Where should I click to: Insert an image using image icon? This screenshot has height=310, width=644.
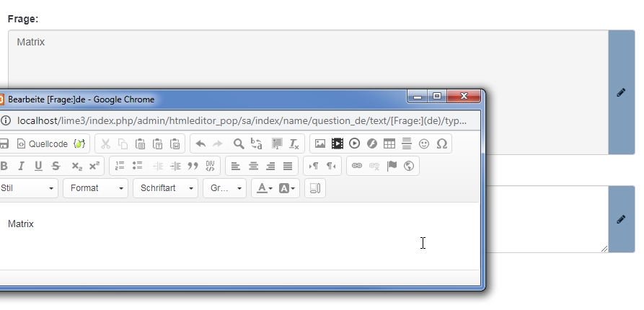(320, 143)
